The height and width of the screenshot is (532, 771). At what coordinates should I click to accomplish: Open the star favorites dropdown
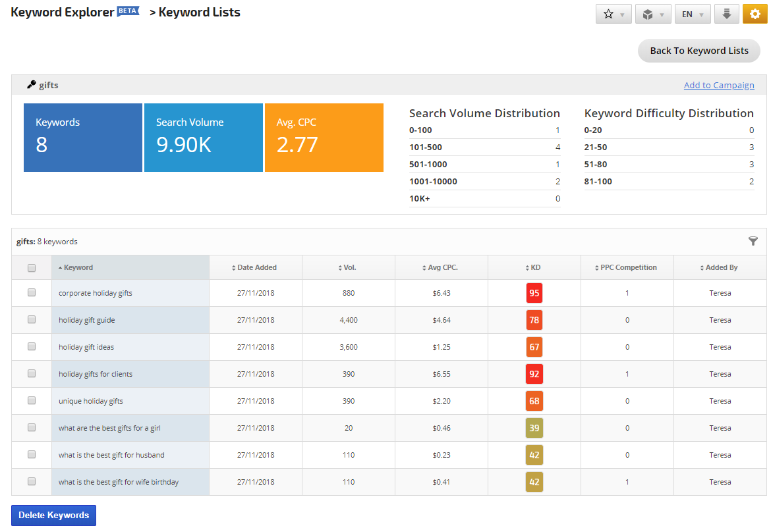614,14
